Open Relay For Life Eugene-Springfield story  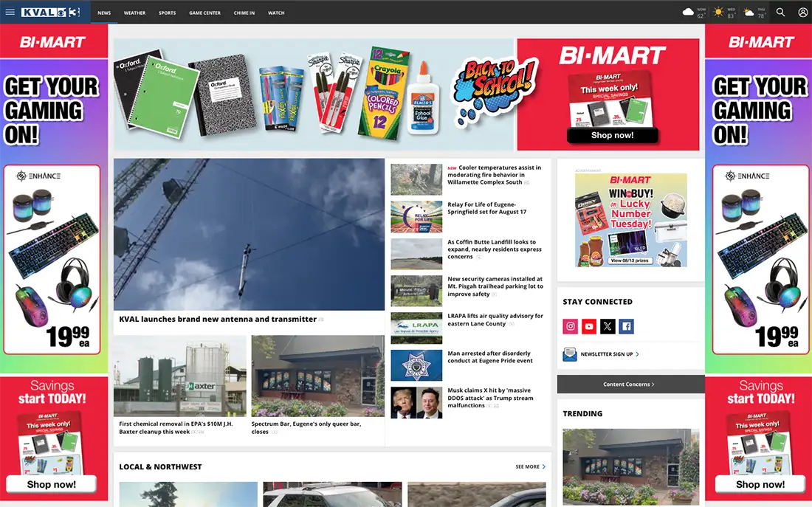tap(486, 208)
